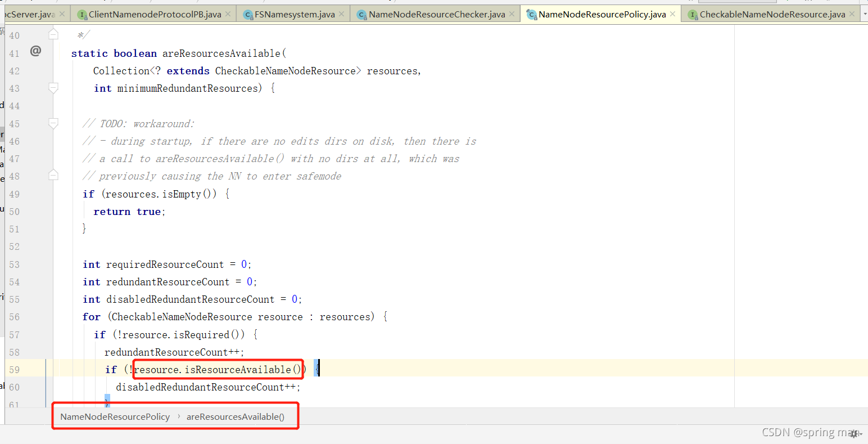Select NameNodeResourcePolicy.java tab
The width and height of the screenshot is (868, 444).
(x=602, y=14)
